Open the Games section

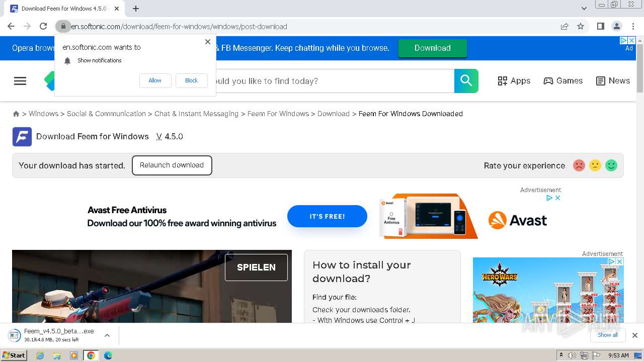click(563, 81)
